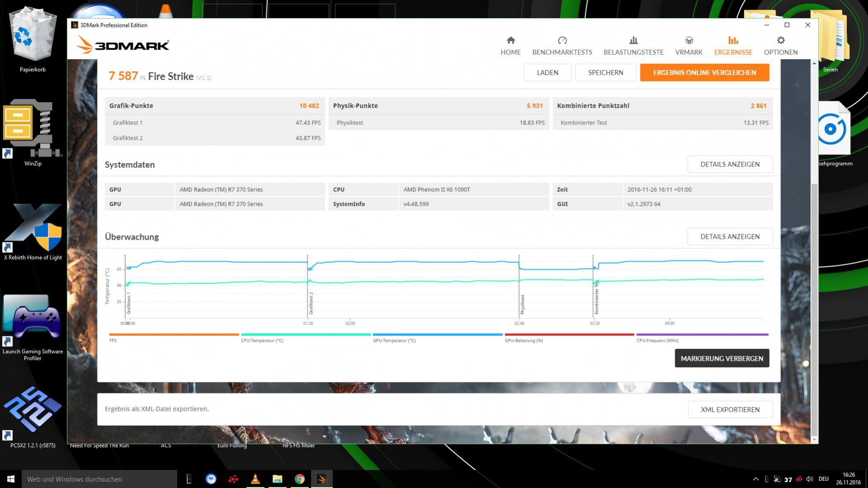Show Systemdaten details with DETAILS ANZEIGEN
868x488 pixels.
730,164
